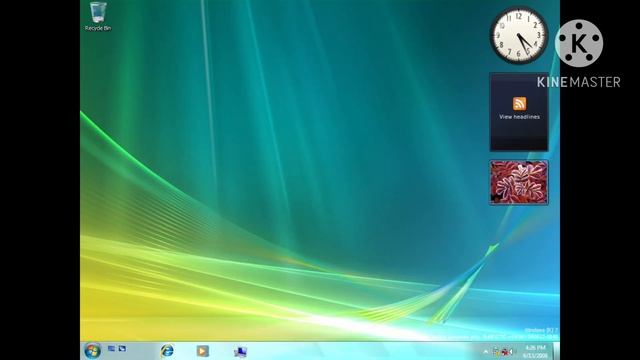Open the volume speaker tray icon
The image size is (640, 360).
click(x=511, y=352)
